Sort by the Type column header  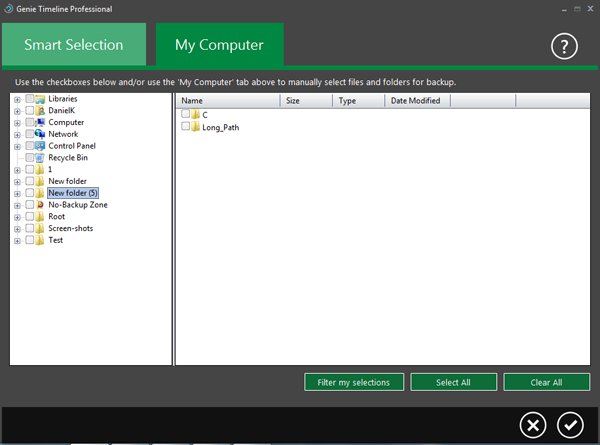[359, 101]
